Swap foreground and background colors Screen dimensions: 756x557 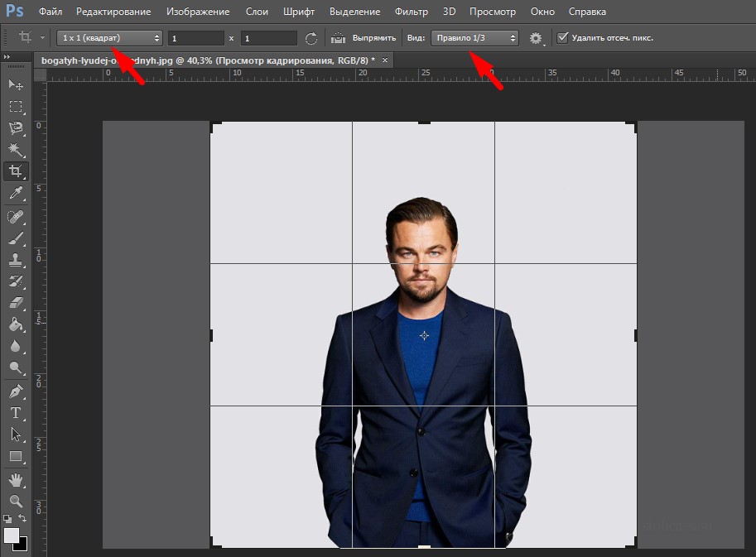point(22,518)
